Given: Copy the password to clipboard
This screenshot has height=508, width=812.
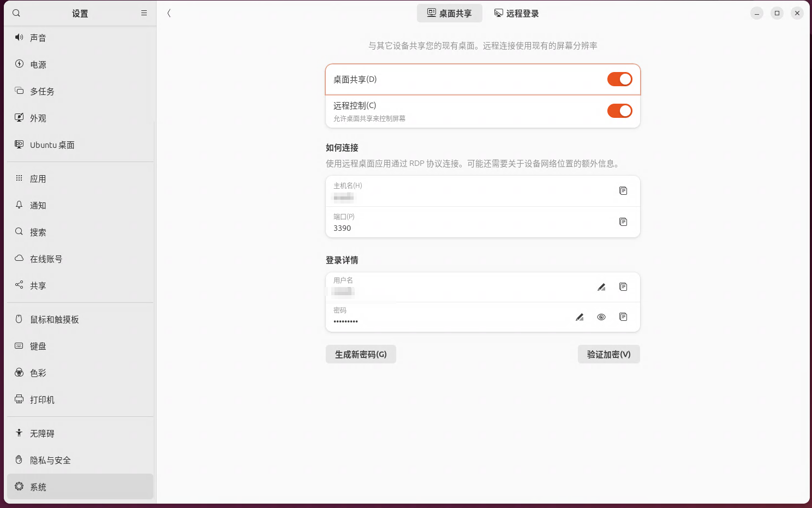Looking at the screenshot, I should click(x=623, y=316).
